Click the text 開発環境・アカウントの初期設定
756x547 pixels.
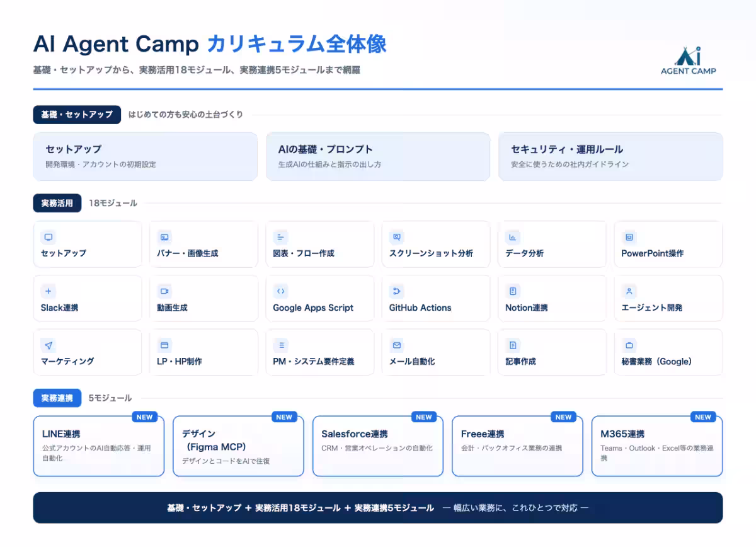(x=101, y=164)
